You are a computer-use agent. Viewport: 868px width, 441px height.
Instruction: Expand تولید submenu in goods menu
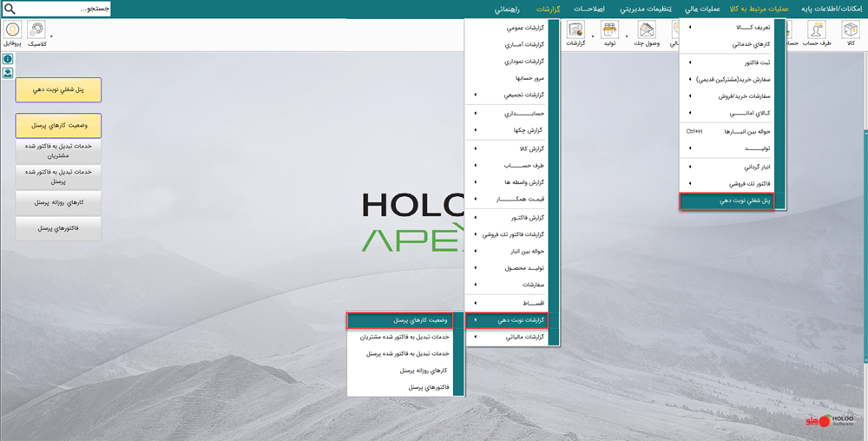click(x=726, y=148)
